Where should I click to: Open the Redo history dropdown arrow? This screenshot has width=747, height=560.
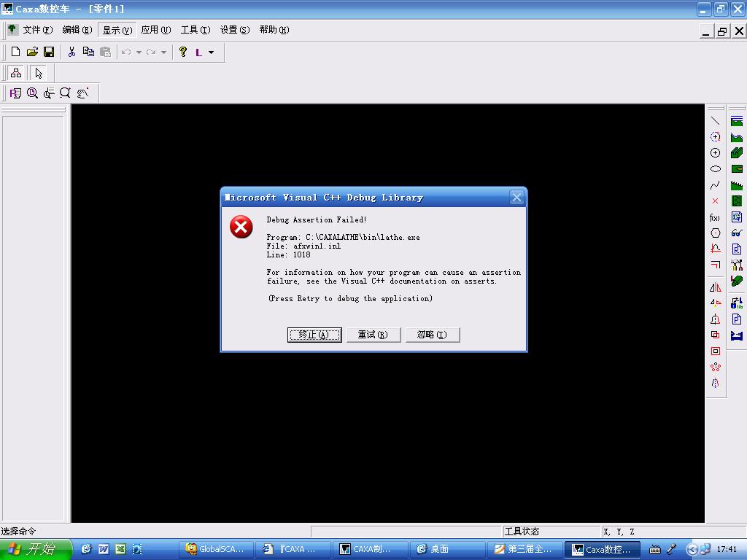163,52
